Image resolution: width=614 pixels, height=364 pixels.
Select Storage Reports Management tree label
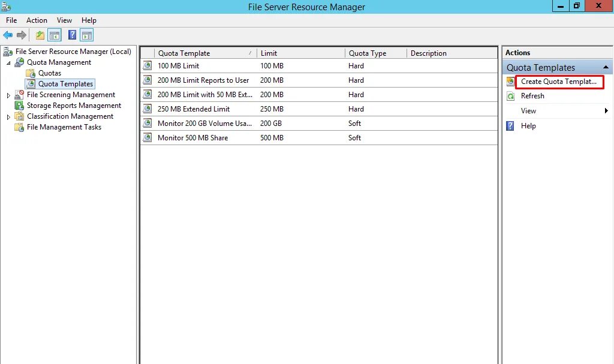coord(74,106)
